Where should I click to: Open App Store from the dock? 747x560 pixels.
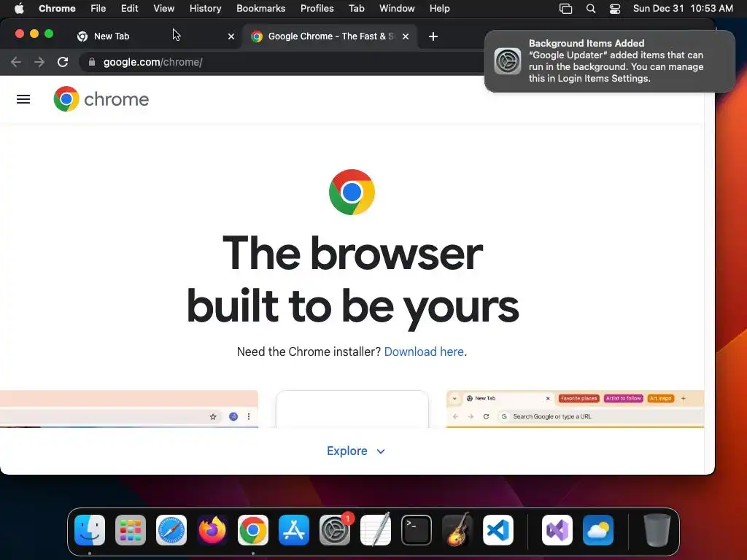(x=294, y=530)
